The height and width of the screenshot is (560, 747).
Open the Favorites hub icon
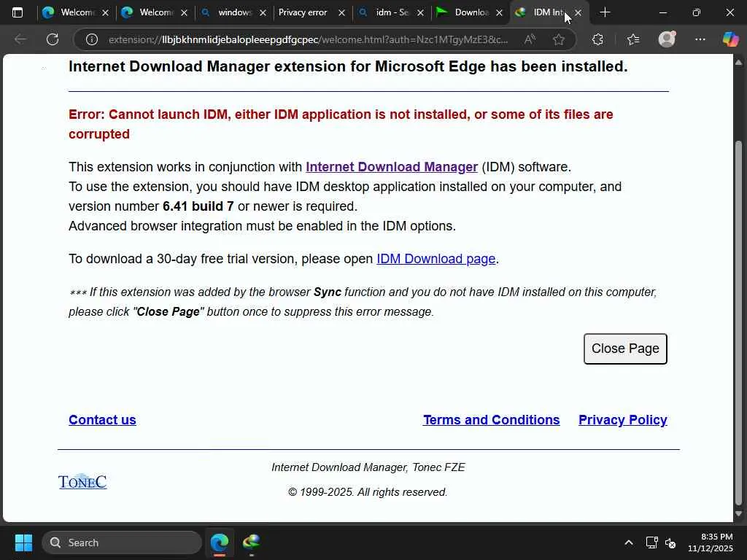632,39
